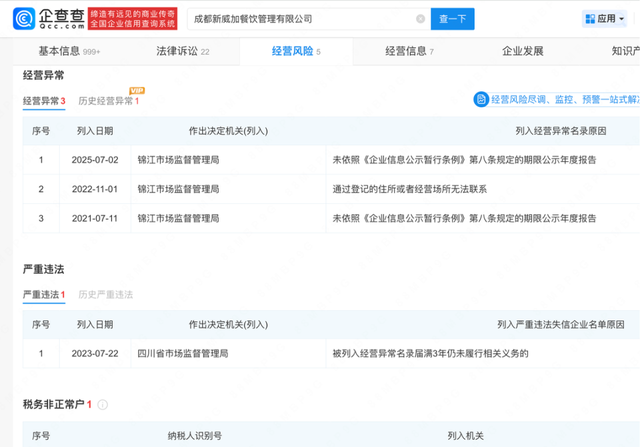Screen dimensions: 640x447
Task: Click the 应用 grid icon
Action: tap(590, 19)
